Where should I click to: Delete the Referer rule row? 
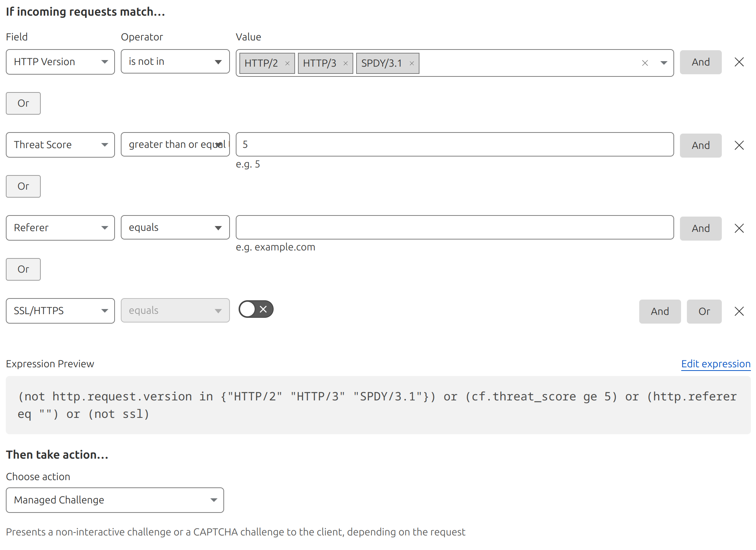(x=739, y=228)
